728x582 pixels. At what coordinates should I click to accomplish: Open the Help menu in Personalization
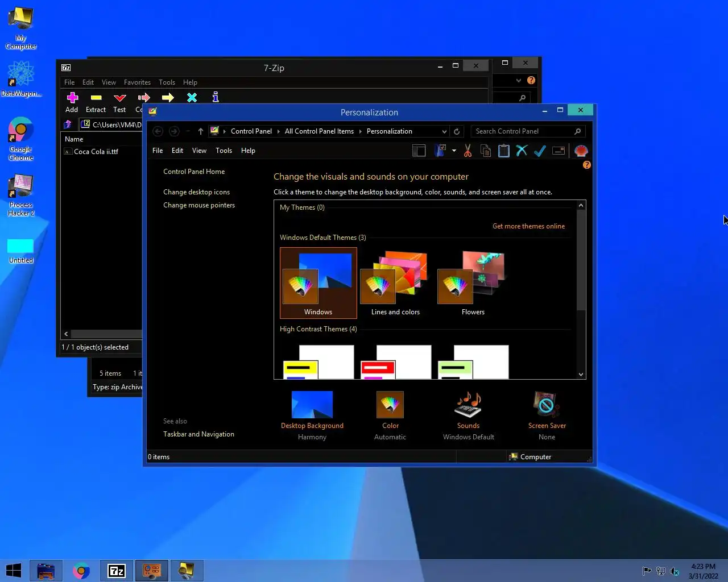248,151
